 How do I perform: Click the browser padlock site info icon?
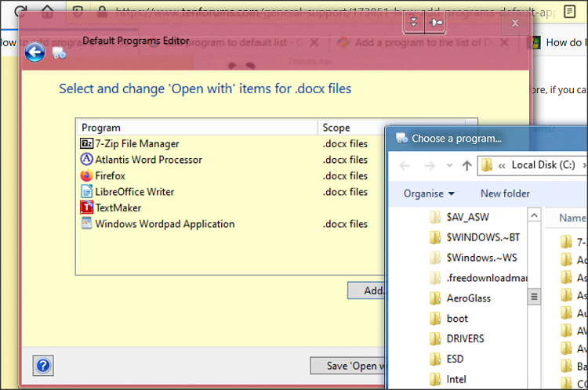tap(102, 11)
